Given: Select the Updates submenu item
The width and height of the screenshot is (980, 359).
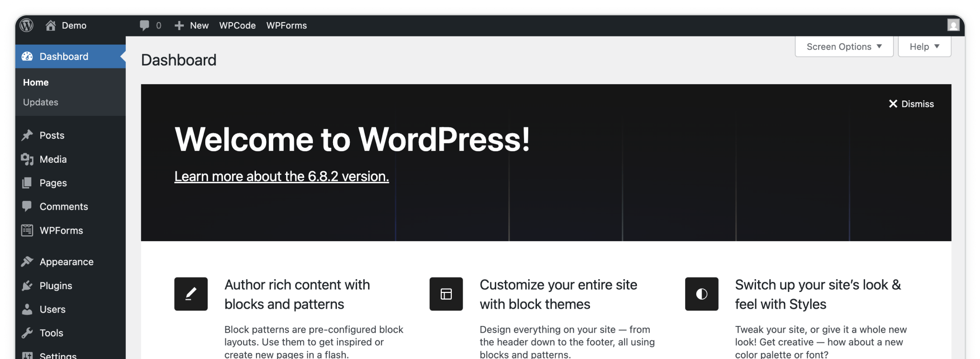Looking at the screenshot, I should click(x=41, y=102).
